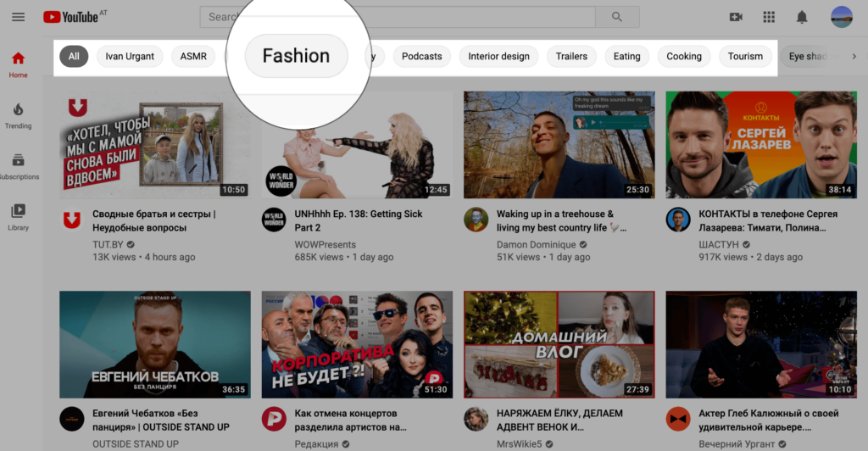Open Сводные братья и сестры thumbnail
Viewport: 868px width, 451px height.
tap(154, 144)
